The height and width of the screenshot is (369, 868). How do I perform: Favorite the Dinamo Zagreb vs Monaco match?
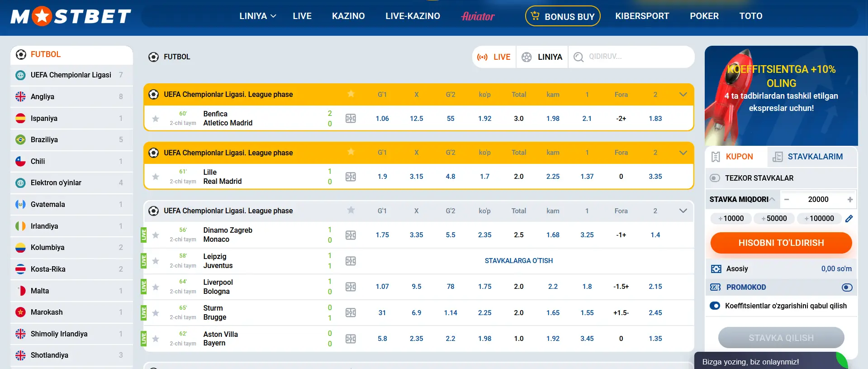click(x=156, y=235)
